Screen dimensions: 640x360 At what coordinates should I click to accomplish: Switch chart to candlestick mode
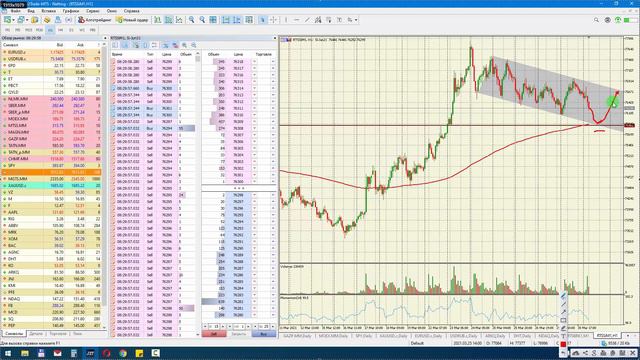pyautogui.click(x=169, y=20)
